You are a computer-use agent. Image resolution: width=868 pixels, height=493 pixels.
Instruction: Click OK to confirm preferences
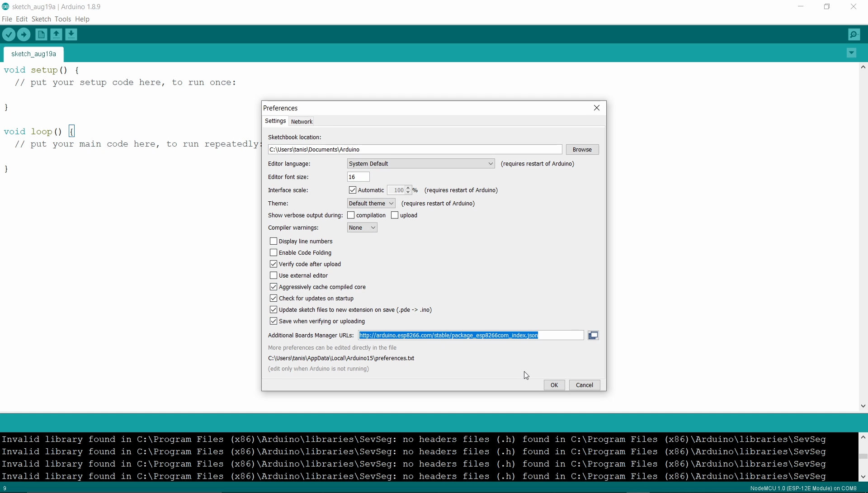(x=554, y=385)
